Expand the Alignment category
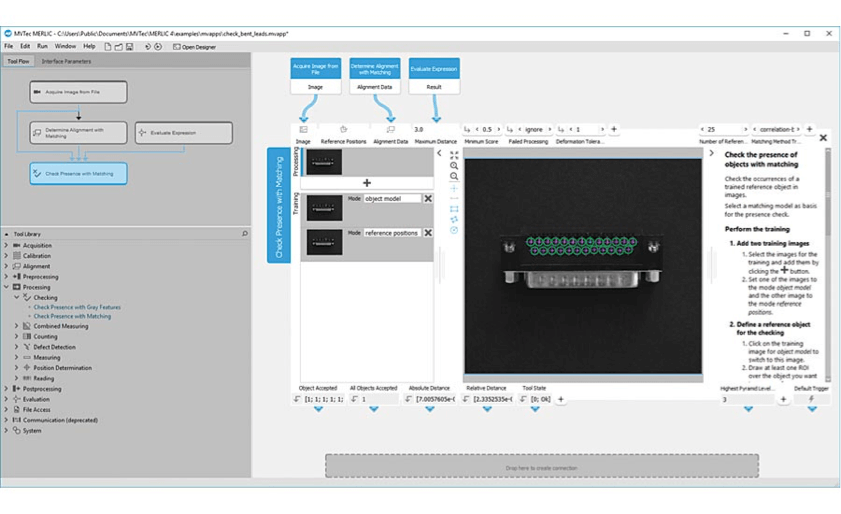This screenshot has width=841, height=514. pos(6,266)
